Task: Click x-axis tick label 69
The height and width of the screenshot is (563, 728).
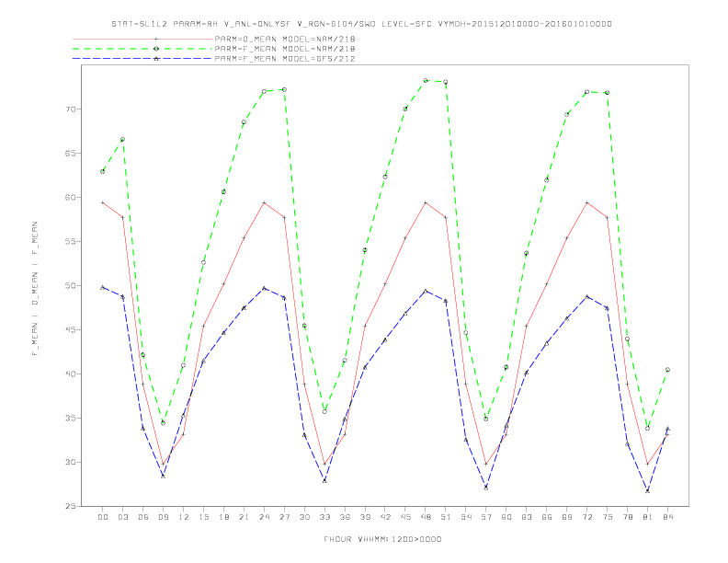Action: pyautogui.click(x=567, y=517)
